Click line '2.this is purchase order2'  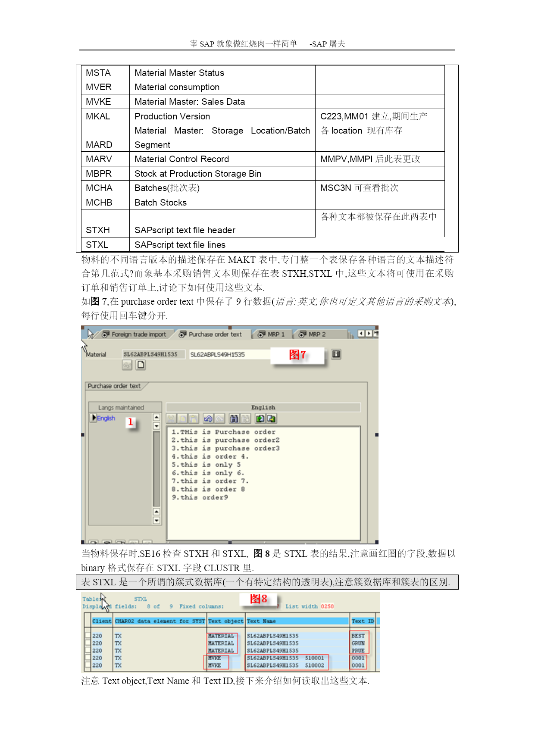(x=225, y=440)
